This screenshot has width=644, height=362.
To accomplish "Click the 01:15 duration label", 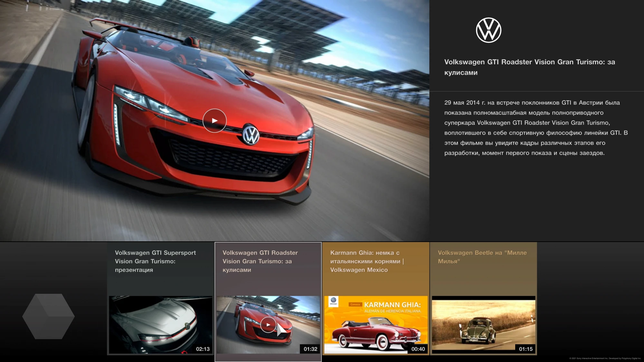I will tap(526, 349).
